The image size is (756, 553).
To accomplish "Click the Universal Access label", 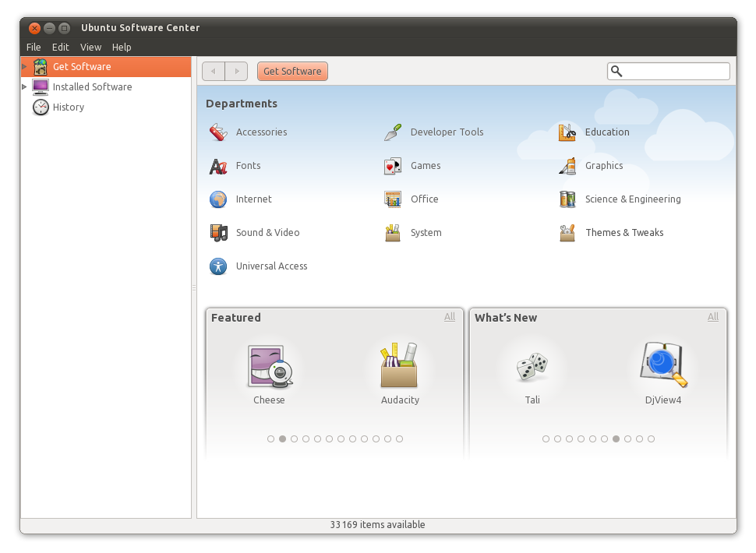I will click(271, 266).
